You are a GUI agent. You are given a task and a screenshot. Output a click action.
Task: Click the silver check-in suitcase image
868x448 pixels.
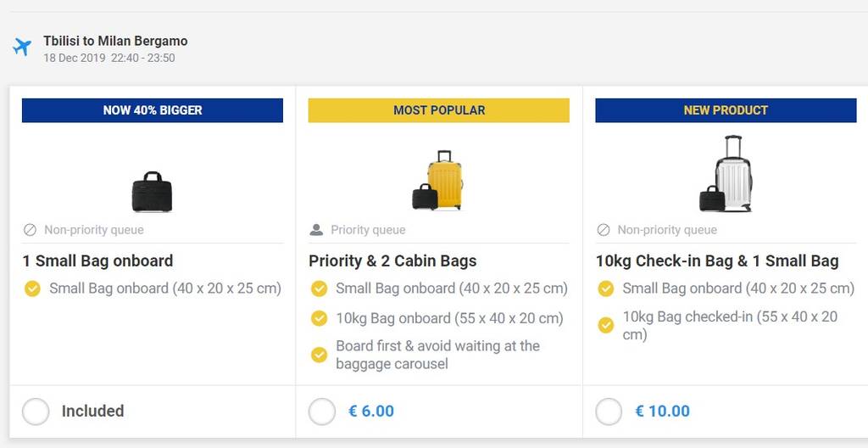[732, 175]
